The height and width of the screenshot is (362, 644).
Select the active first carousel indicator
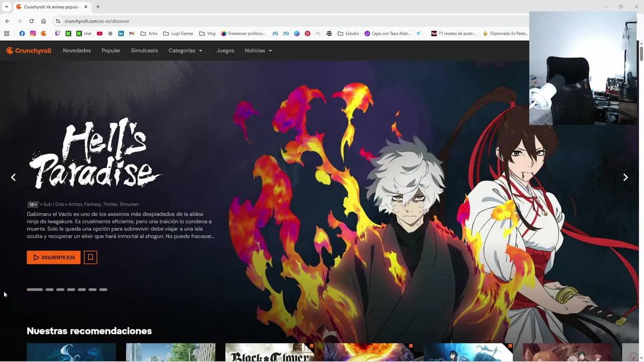pyautogui.click(x=35, y=290)
